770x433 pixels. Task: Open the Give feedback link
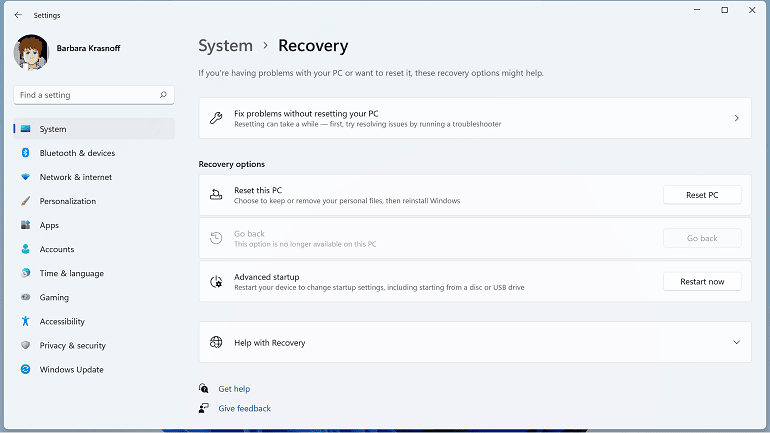click(x=245, y=408)
